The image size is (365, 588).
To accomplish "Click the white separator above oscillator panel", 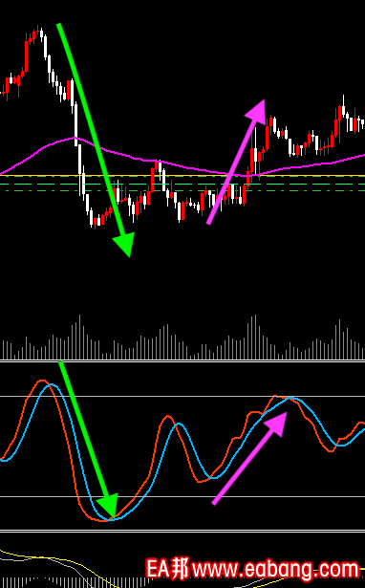I will 182,360.
